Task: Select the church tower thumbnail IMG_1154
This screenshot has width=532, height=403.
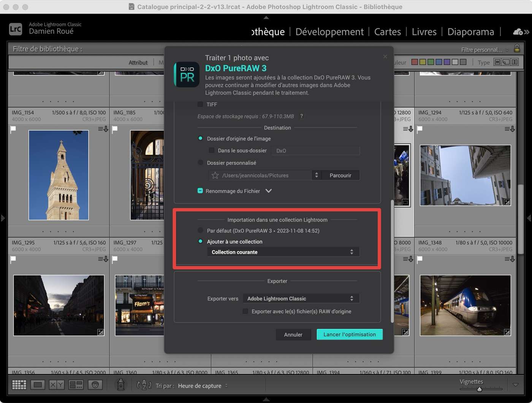Action: tap(59, 175)
